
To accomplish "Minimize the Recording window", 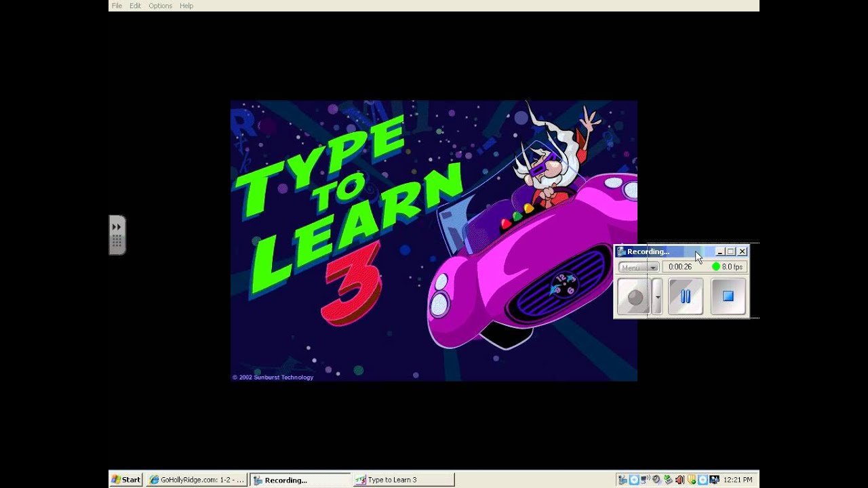I will pyautogui.click(x=720, y=251).
